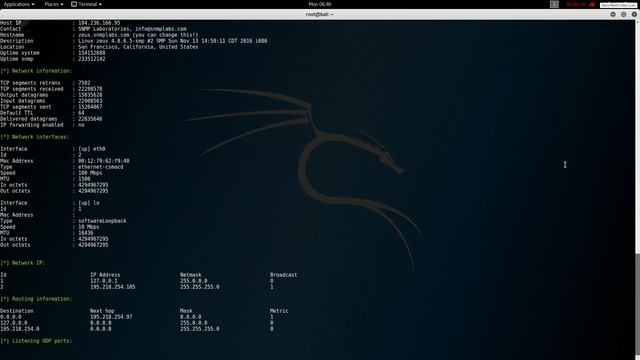Click the IP address 195.218.254.105
The image size is (640, 360).
click(113, 287)
